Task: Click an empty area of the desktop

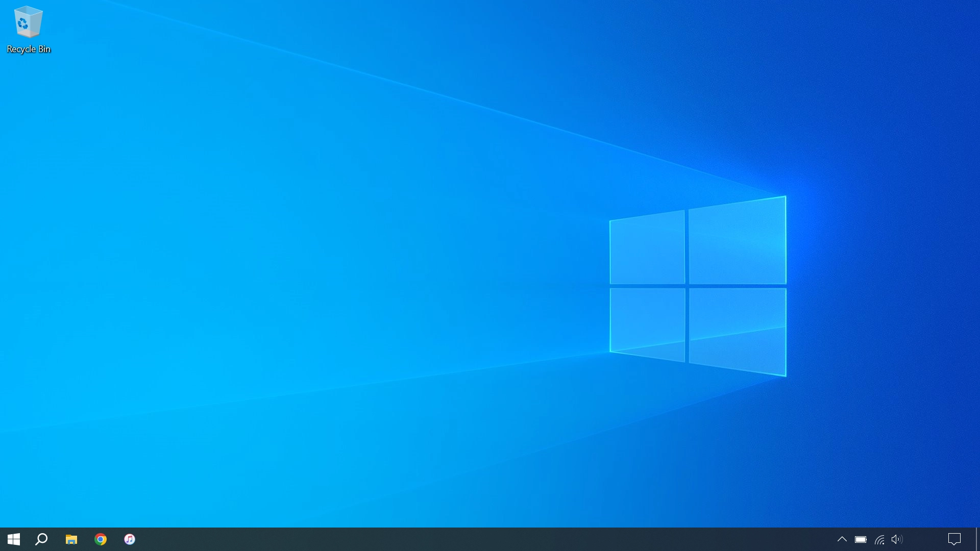Action: (357, 255)
